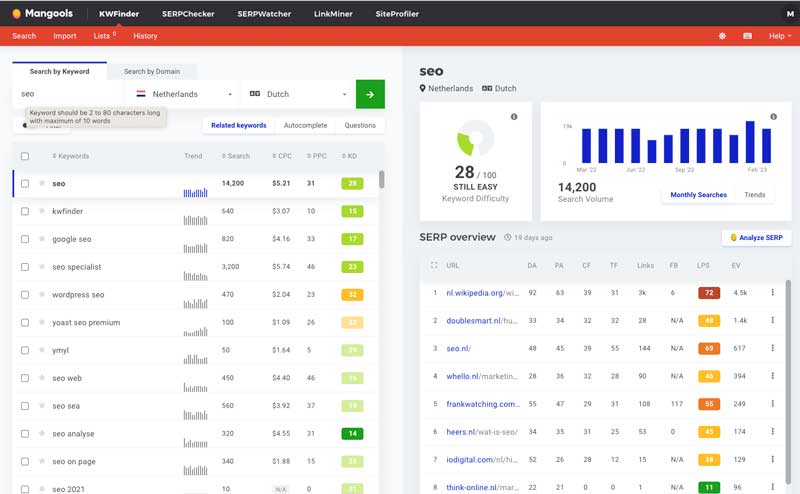Sort by PPC column
Viewport: 800px width, 494px height.
[x=316, y=156]
